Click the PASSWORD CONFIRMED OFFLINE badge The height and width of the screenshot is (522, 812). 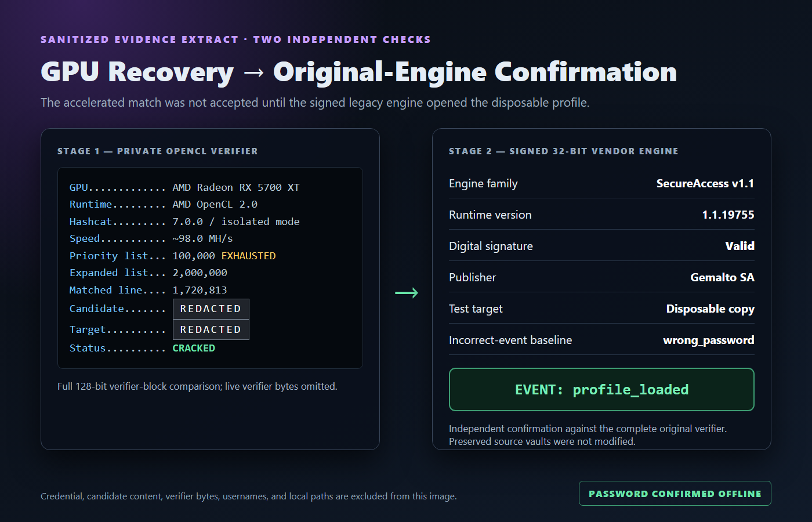click(675, 494)
